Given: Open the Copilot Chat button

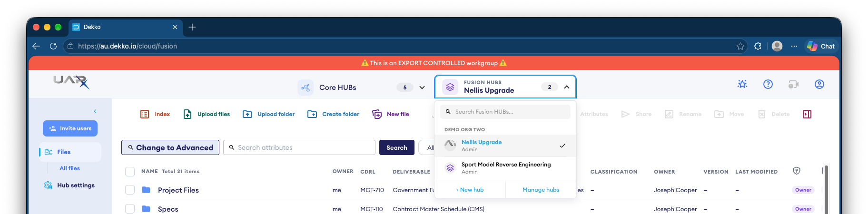Looking at the screenshot, I should (821, 46).
